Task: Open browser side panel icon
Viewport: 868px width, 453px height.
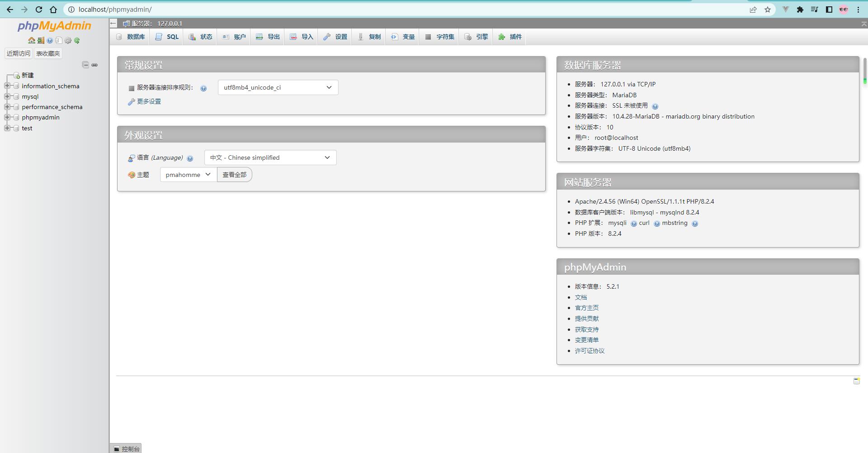Action: coord(829,10)
